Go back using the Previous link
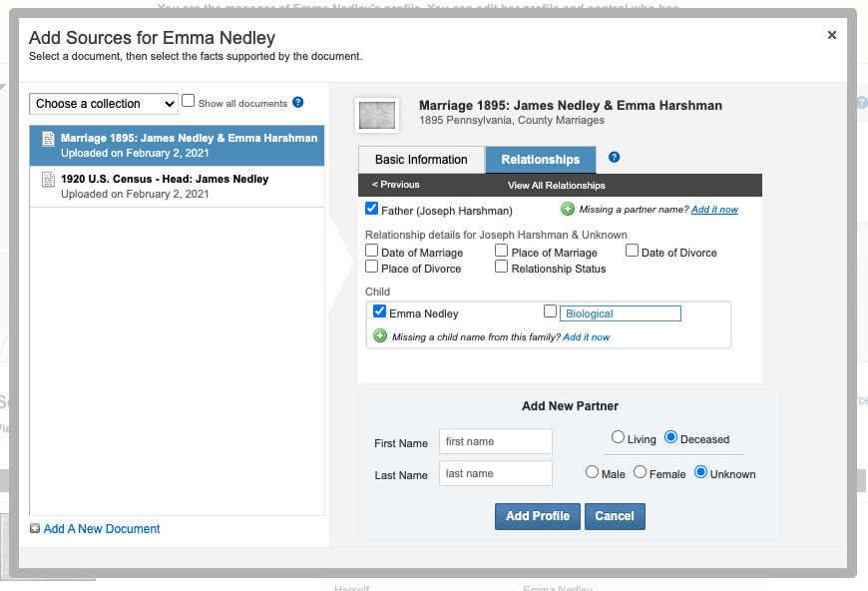This screenshot has width=868, height=591. [396, 185]
